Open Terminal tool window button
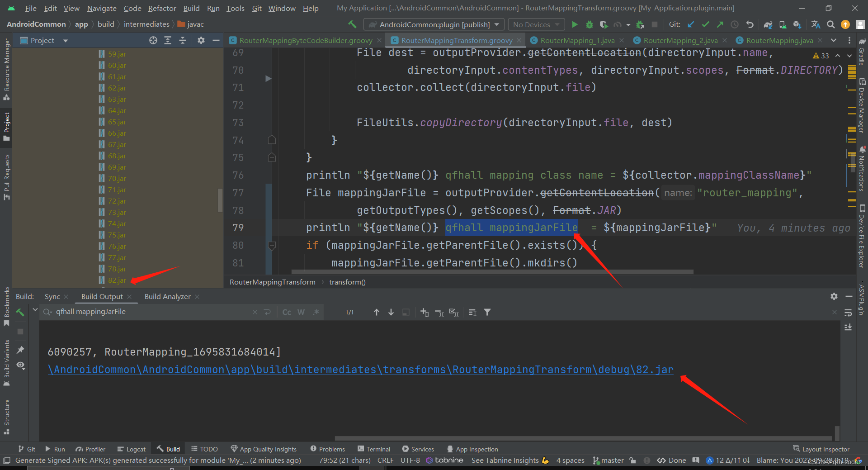The image size is (868, 470). click(x=374, y=449)
